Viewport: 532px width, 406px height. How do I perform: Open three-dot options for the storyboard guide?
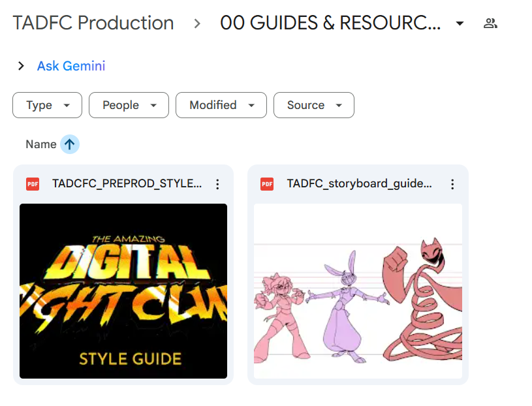click(452, 183)
